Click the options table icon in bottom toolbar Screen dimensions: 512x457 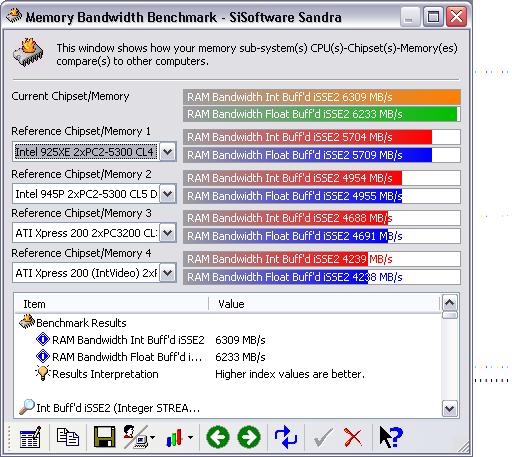30,437
